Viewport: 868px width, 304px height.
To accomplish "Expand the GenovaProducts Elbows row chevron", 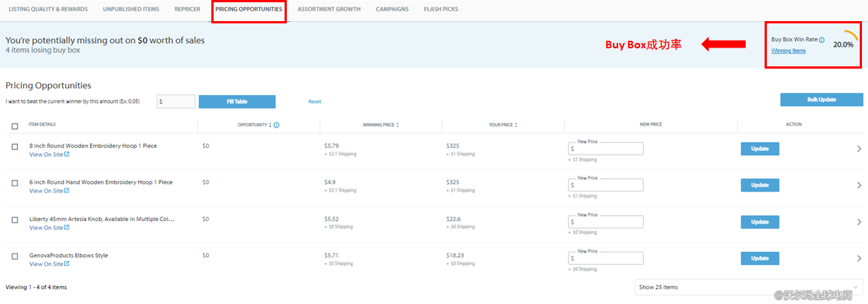I will 859,259.
